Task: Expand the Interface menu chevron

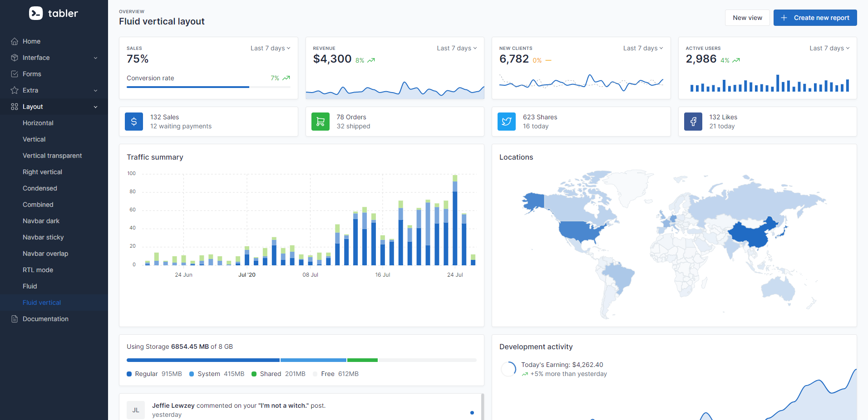Action: coord(95,58)
